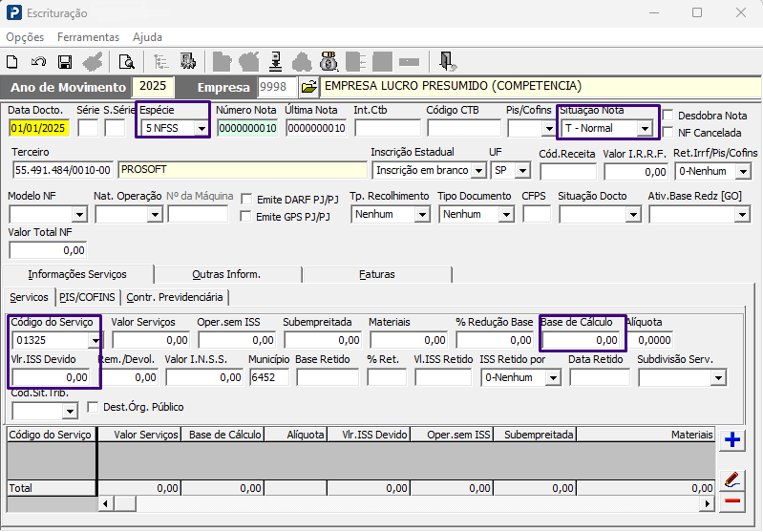This screenshot has width=763, height=532.
Task: Open the Opções menu
Action: point(25,37)
